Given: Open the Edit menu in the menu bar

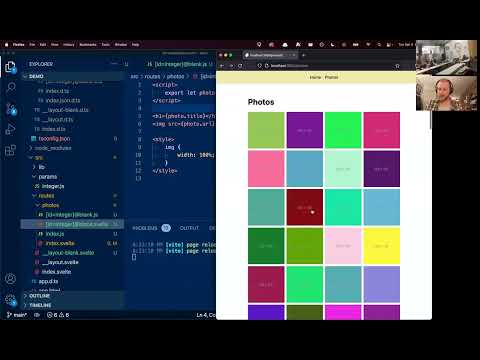Looking at the screenshot, I should pyautogui.click(x=43, y=44).
